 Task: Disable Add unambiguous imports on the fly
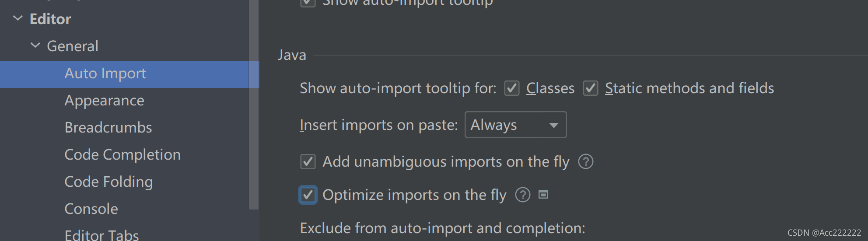tap(308, 162)
